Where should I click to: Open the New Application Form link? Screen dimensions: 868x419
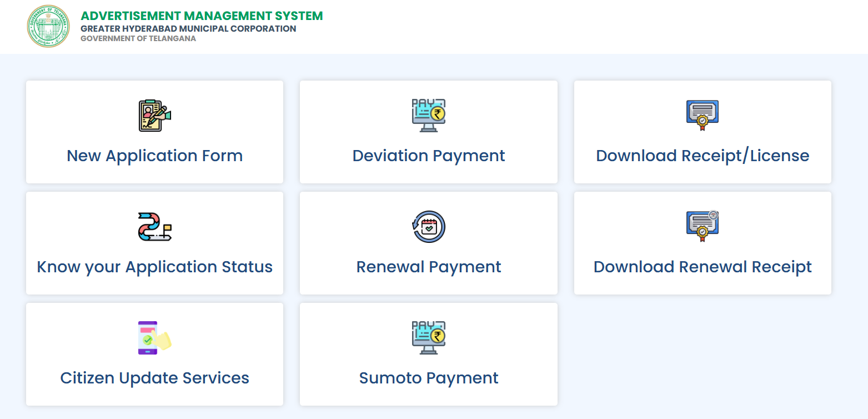coord(154,156)
